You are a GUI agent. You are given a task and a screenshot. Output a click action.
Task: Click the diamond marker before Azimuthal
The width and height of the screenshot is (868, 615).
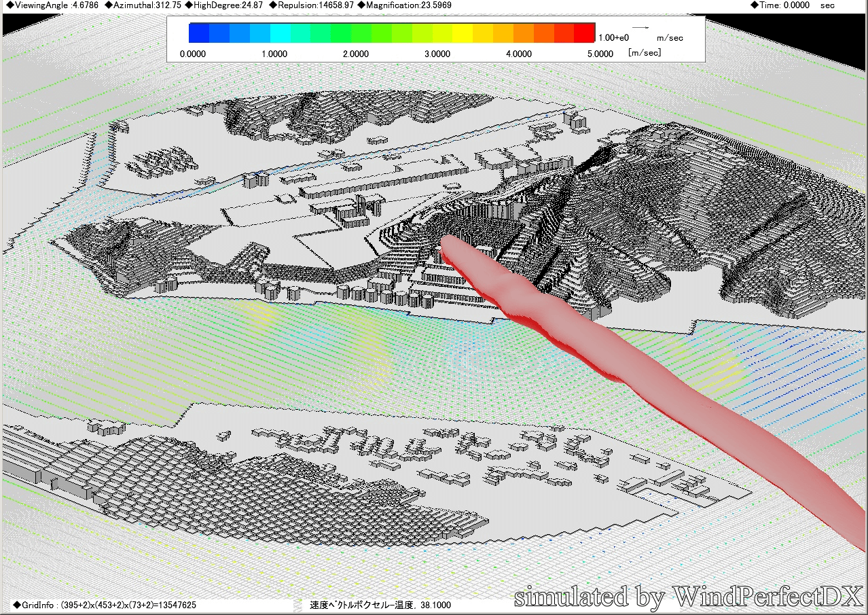tap(109, 5)
